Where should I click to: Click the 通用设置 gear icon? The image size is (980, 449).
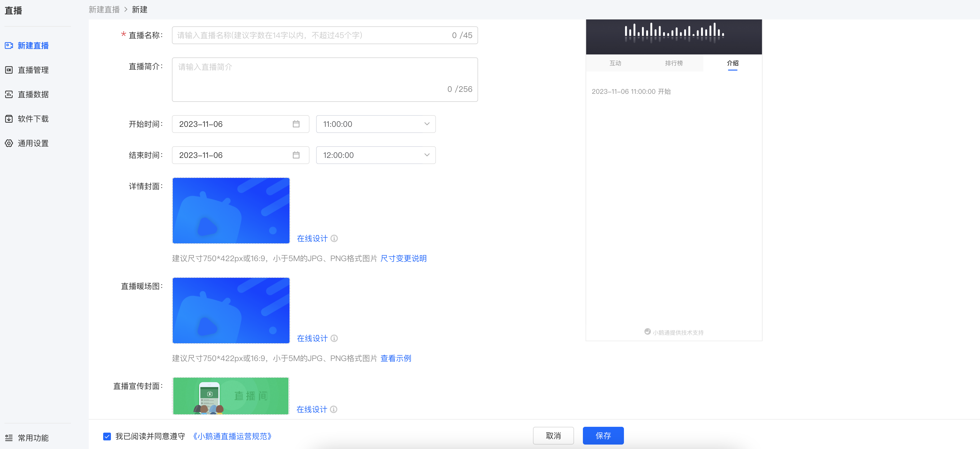[x=9, y=143]
